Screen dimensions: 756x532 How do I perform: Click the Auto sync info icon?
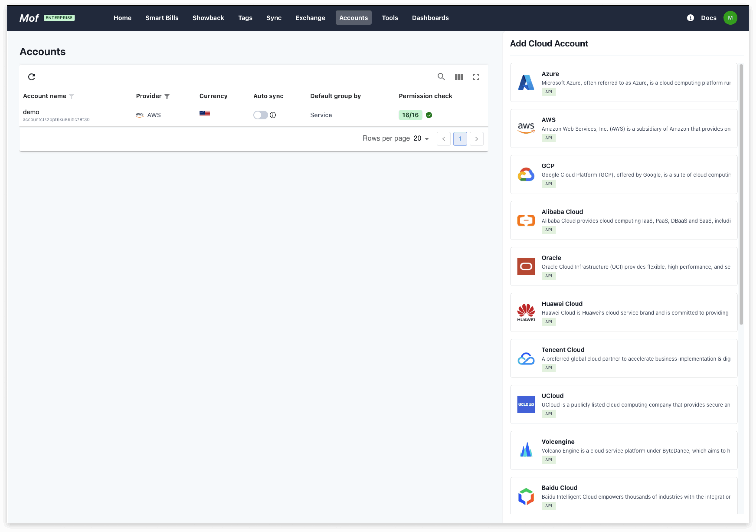point(273,115)
